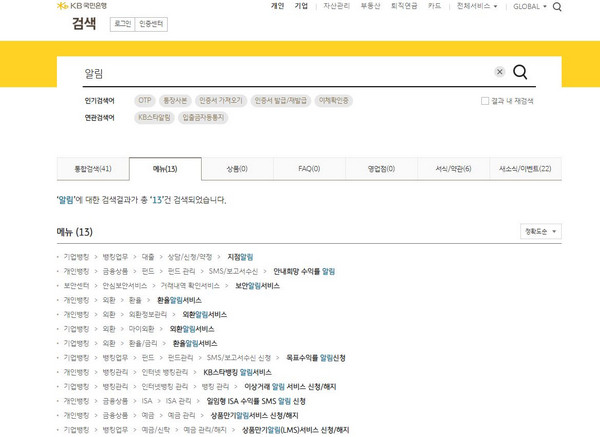Switch to 새소식/이벤트(22) tab

(x=525, y=169)
